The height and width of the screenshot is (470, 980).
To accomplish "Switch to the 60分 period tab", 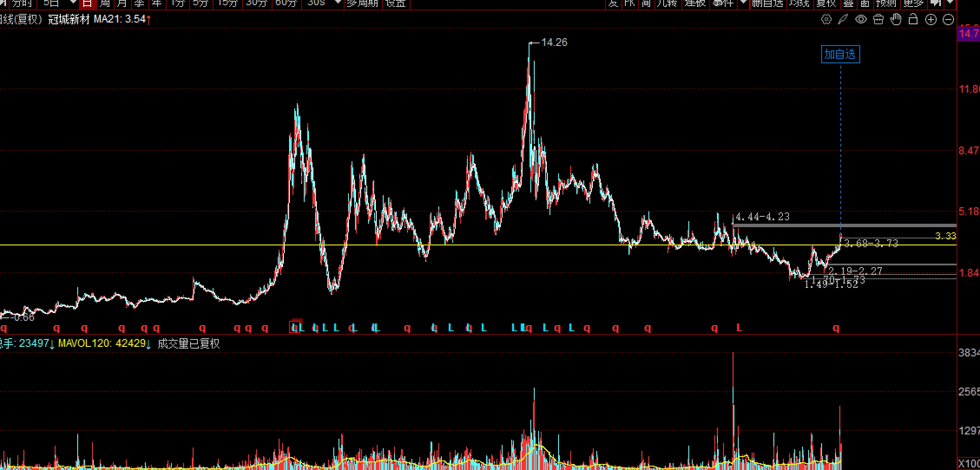I will [x=286, y=3].
